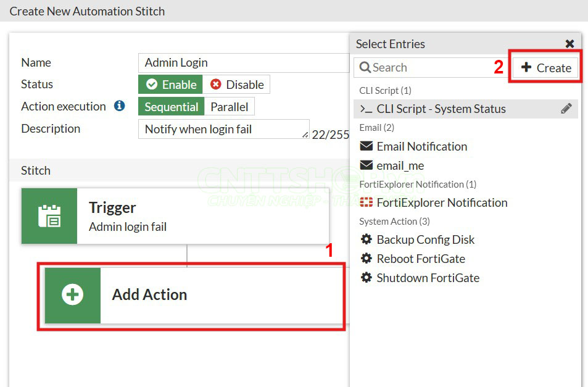Select CLI Script - System Status entry

(441, 109)
